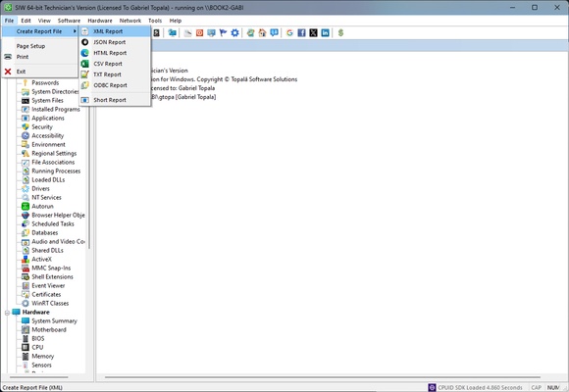Viewport: 569px width, 392px height.
Task: Select Certificates in tree
Action: [46, 294]
